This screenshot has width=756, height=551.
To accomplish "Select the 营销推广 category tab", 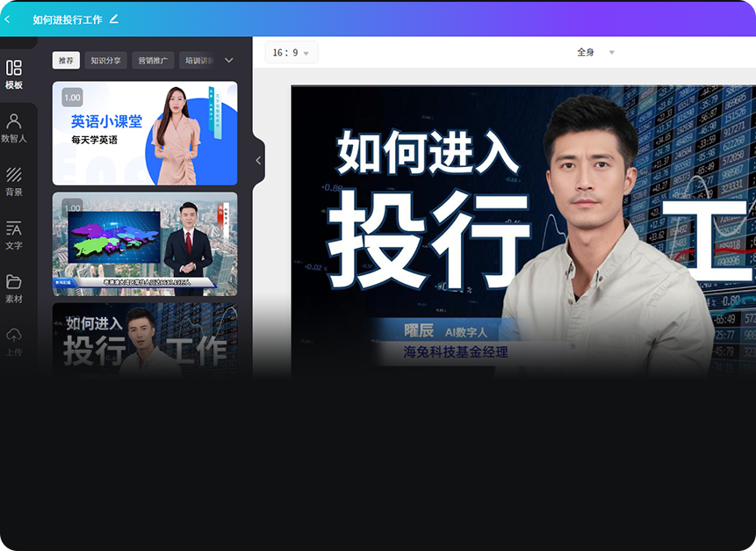I will [x=154, y=61].
